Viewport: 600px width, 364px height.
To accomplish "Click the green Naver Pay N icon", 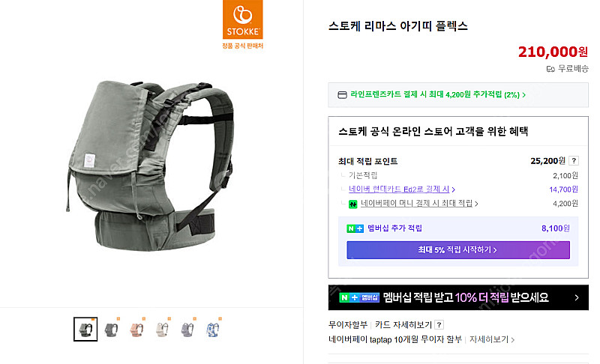I will (x=352, y=204).
